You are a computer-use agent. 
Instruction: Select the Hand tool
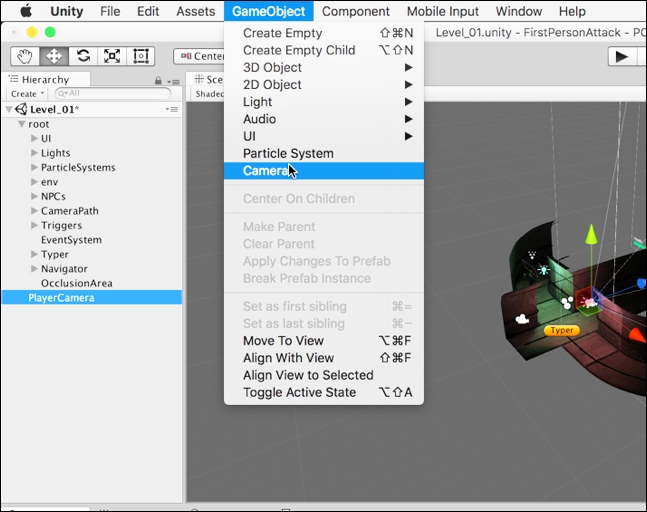click(25, 56)
